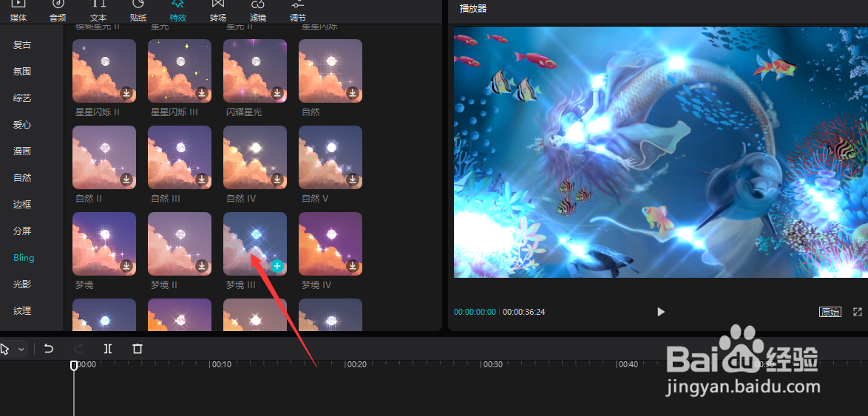868x416 pixels.
Task: Open the 文本 text tab
Action: (x=98, y=11)
